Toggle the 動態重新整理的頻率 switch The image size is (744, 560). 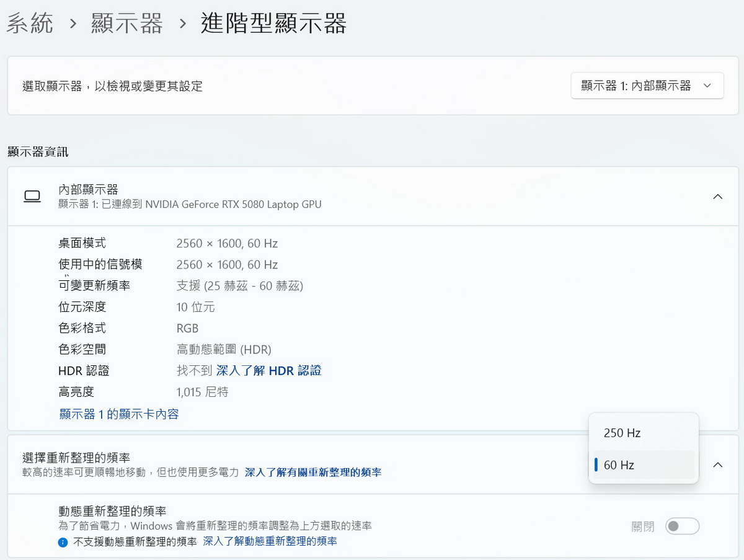click(682, 527)
